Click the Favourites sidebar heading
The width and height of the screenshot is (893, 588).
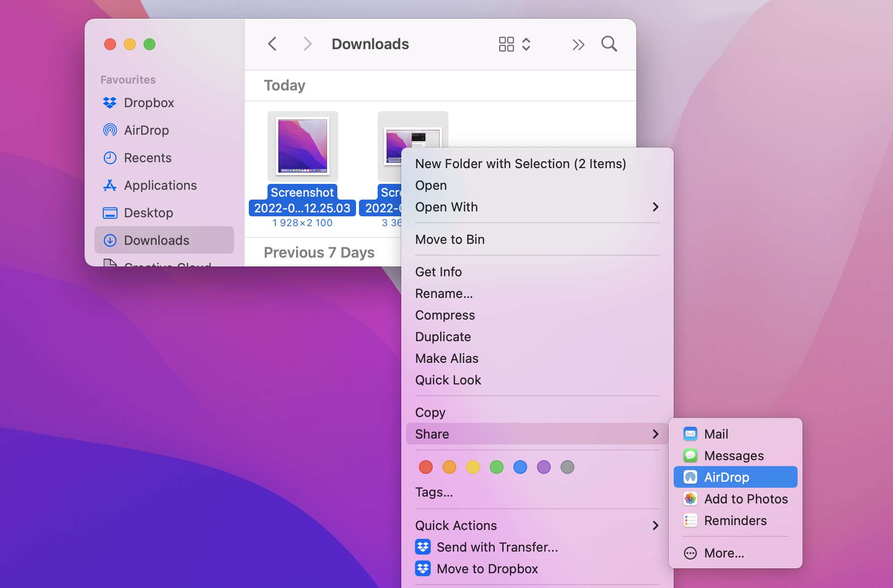[128, 80]
